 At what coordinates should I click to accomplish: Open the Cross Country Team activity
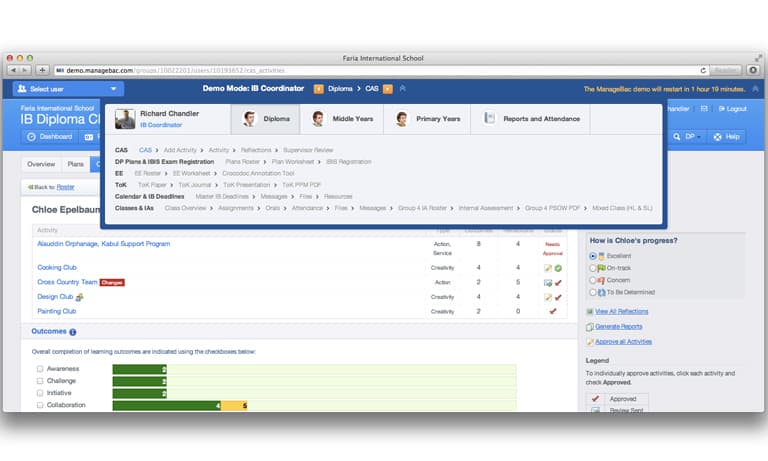tap(67, 282)
